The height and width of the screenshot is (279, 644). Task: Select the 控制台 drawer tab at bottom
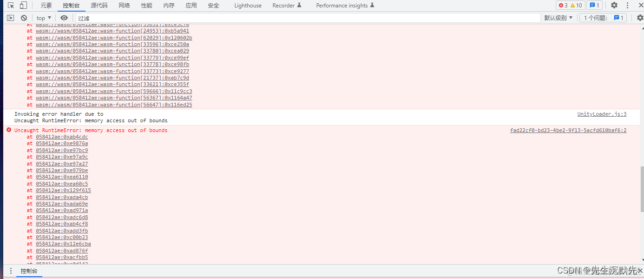pyautogui.click(x=29, y=271)
